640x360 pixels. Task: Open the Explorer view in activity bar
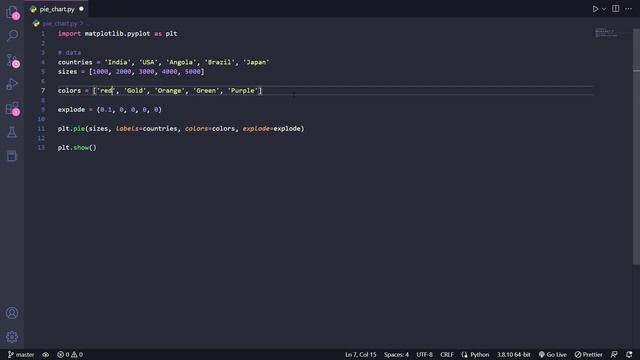(12, 12)
